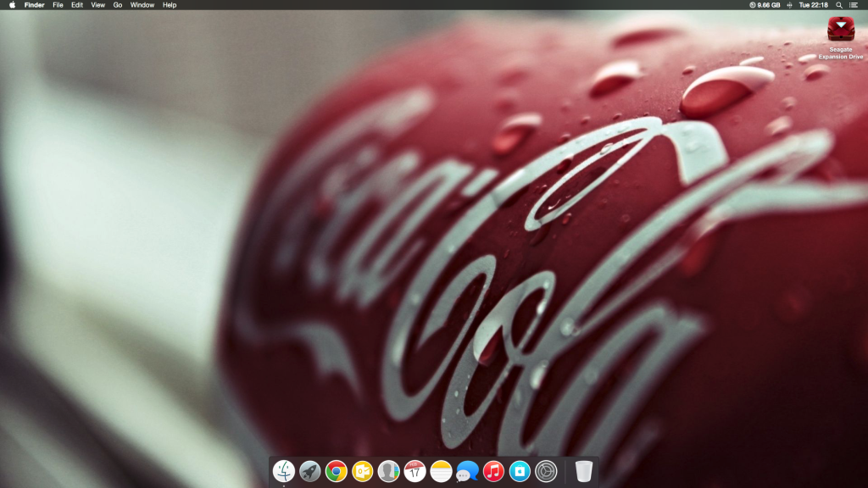Open Spotlight search magnifier in menu bar
Screen dimensions: 868x488
point(839,5)
